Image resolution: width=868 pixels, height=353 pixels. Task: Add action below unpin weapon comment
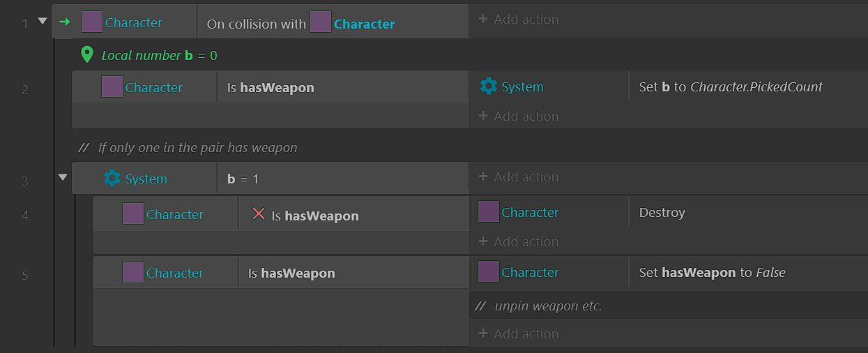point(519,333)
